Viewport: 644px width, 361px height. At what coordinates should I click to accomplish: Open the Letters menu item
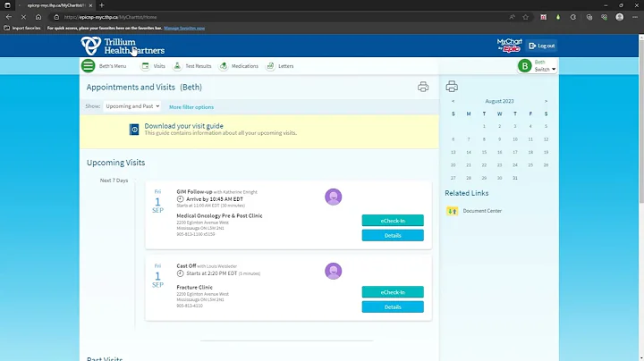click(x=286, y=66)
